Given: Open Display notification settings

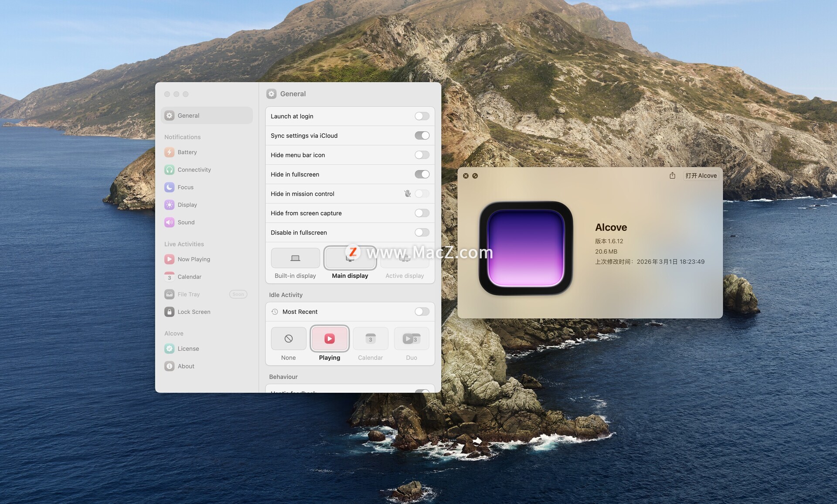Looking at the screenshot, I should point(187,204).
